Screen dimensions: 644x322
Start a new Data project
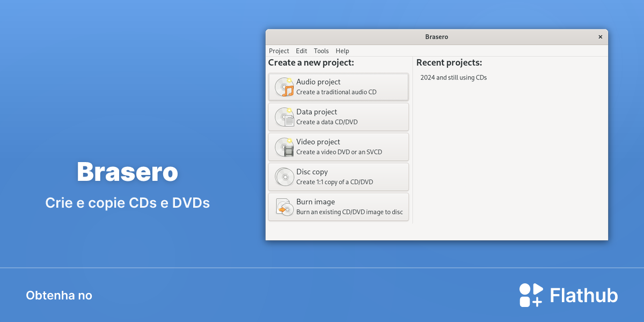[x=339, y=117]
